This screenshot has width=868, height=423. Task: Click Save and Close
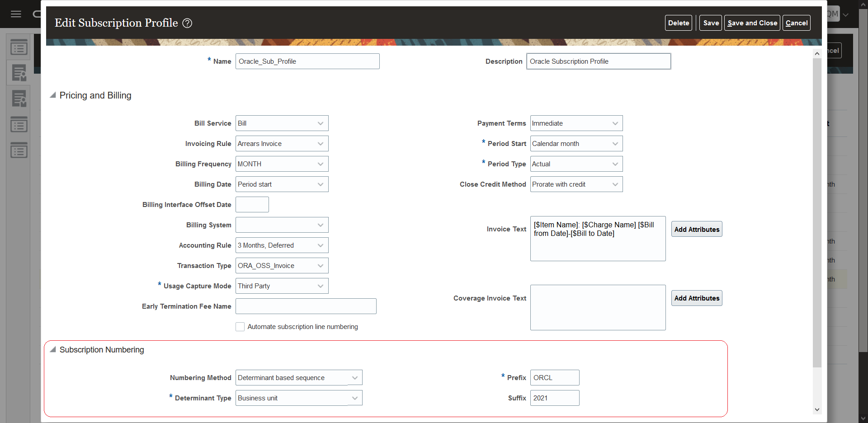(x=752, y=23)
